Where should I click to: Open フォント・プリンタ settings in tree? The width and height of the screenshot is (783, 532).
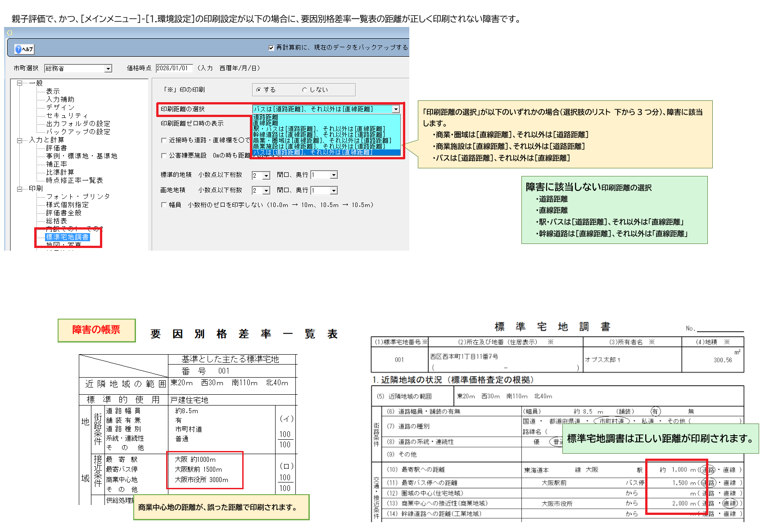tap(78, 197)
